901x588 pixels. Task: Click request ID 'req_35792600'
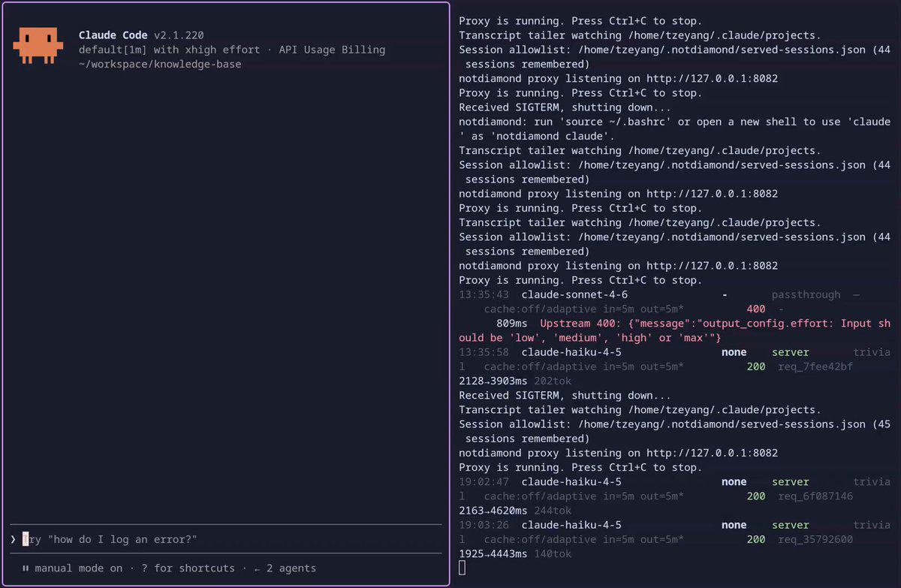[x=815, y=539]
